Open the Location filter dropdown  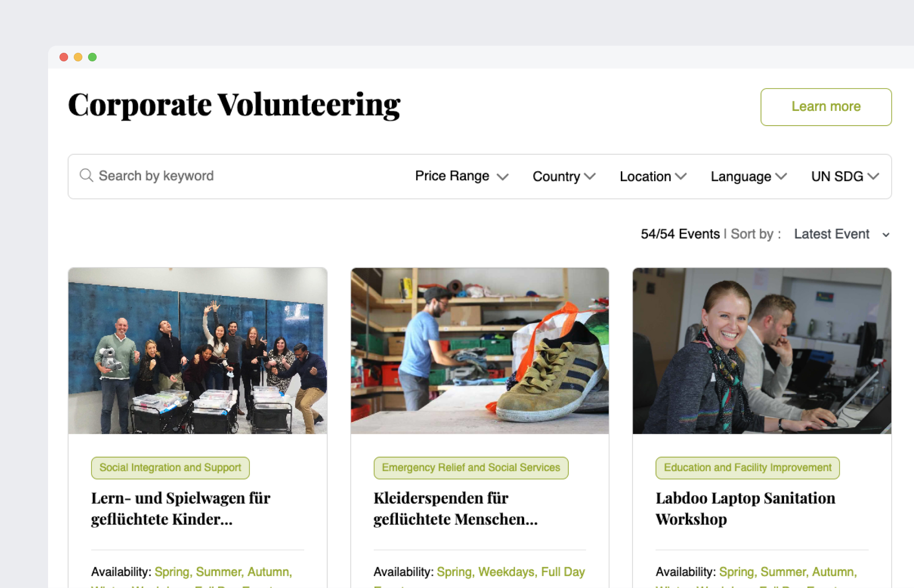point(653,176)
